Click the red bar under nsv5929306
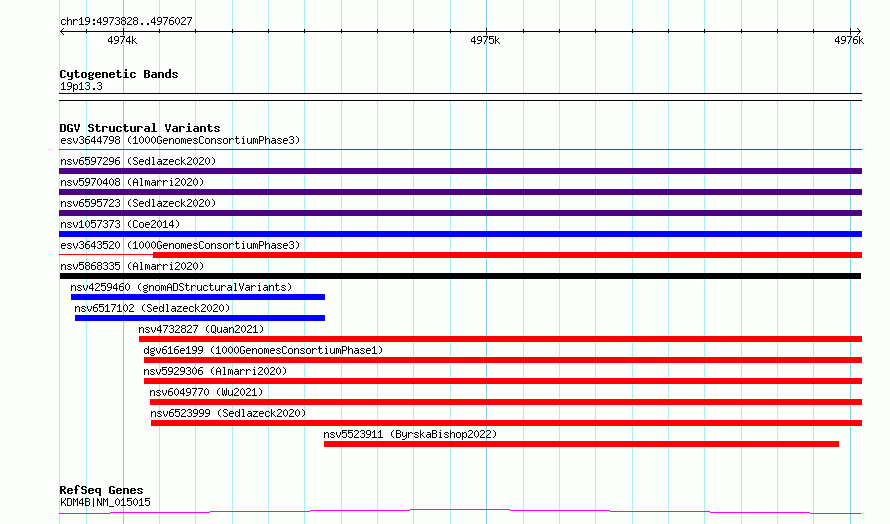Viewport: 890px width, 524px height. pos(503,381)
